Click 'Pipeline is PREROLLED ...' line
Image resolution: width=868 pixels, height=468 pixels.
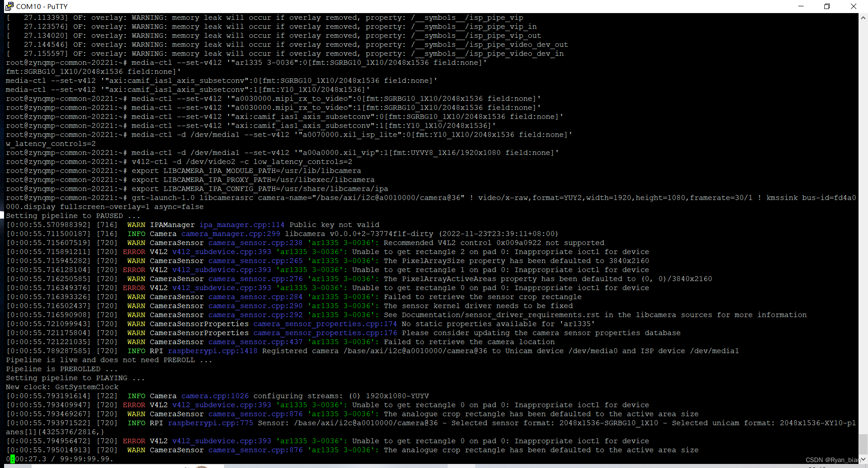[x=62, y=369]
